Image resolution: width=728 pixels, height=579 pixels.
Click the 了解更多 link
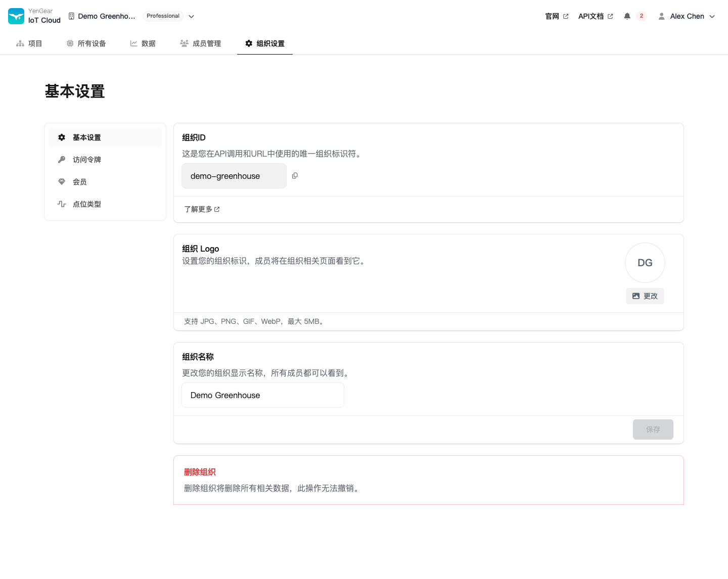pyautogui.click(x=202, y=209)
